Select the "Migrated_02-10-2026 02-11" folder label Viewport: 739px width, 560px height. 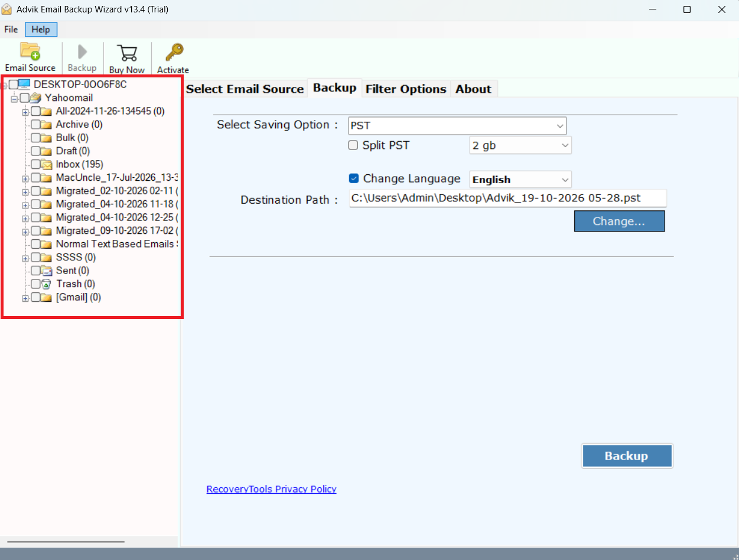pyautogui.click(x=116, y=191)
